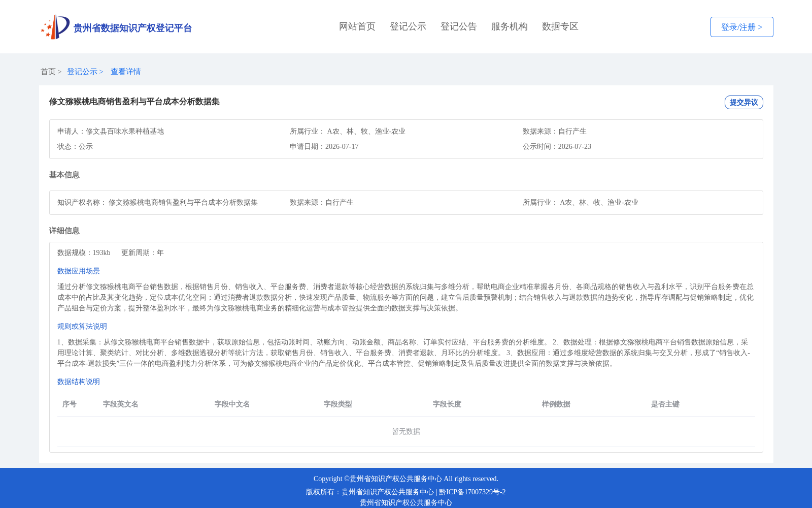Click the 样例数据 column header
Screen dimensions: 812x508
point(556,404)
